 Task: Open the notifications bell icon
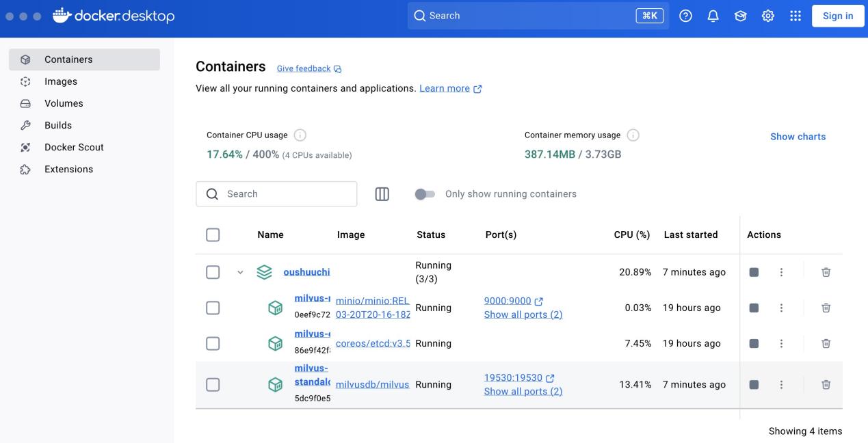click(713, 16)
